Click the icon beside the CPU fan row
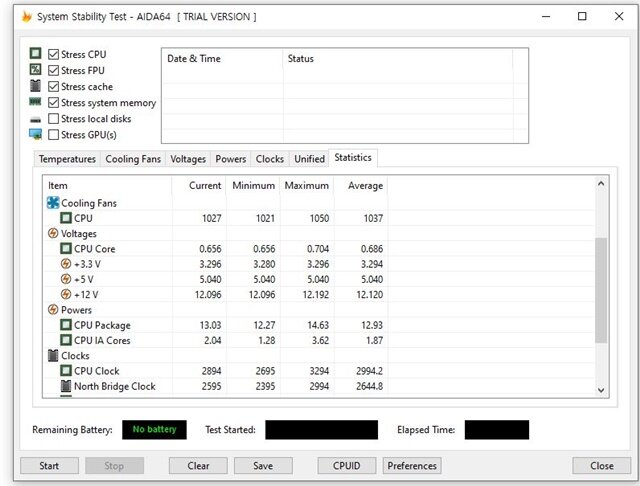The width and height of the screenshot is (640, 486). pyautogui.click(x=66, y=218)
